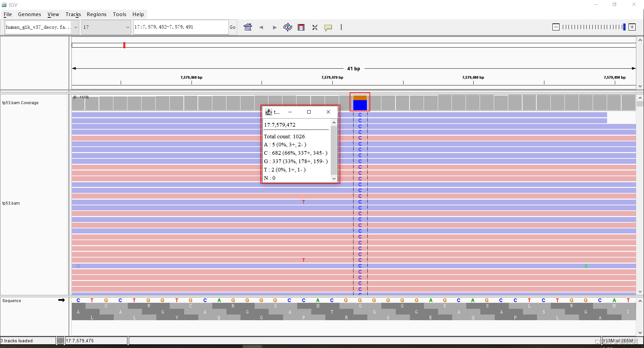Select the Sequence track label
The image size is (644, 348).
(x=12, y=301)
